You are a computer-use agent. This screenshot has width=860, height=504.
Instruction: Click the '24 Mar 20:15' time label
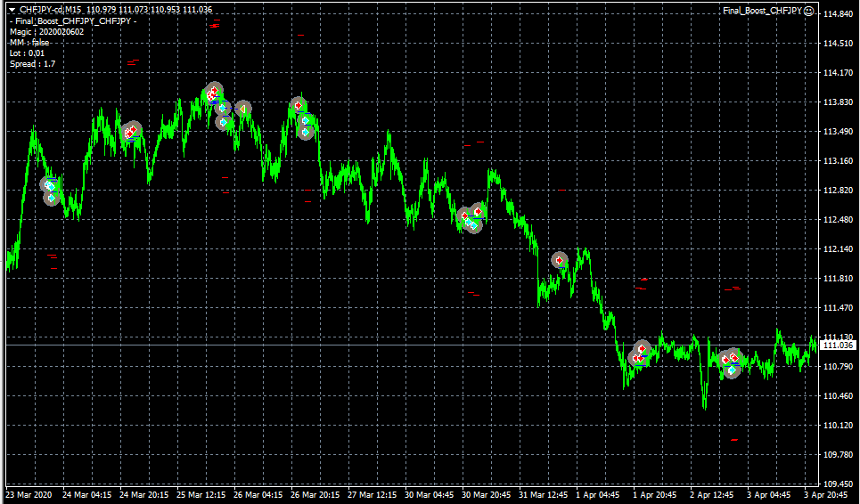[x=143, y=495]
